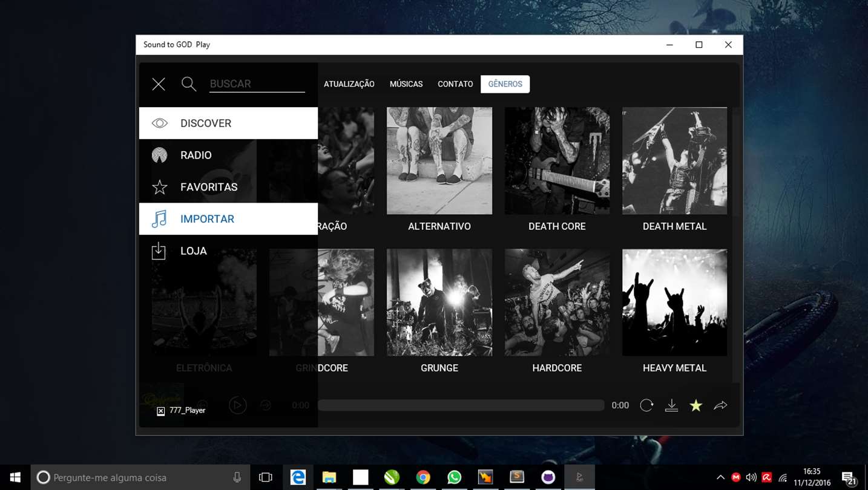868x490 pixels.
Task: Close the side menu with the X icon
Action: coord(159,84)
